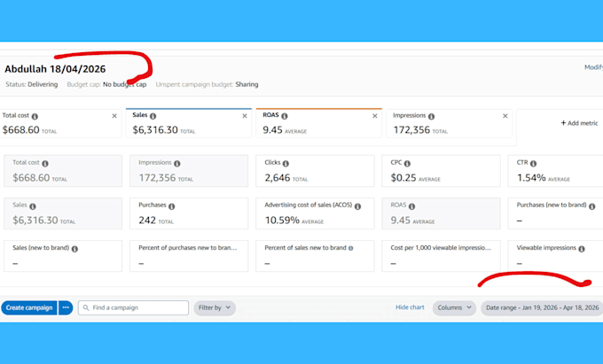The width and height of the screenshot is (603, 364).
Task: Click info icon next to Purchases (new to brand)
Action: 591,206
